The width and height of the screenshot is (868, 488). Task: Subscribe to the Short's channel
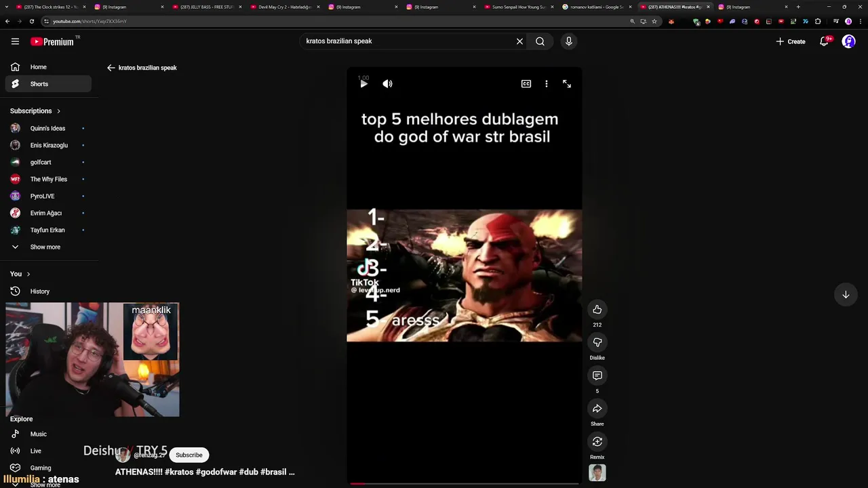(x=189, y=455)
